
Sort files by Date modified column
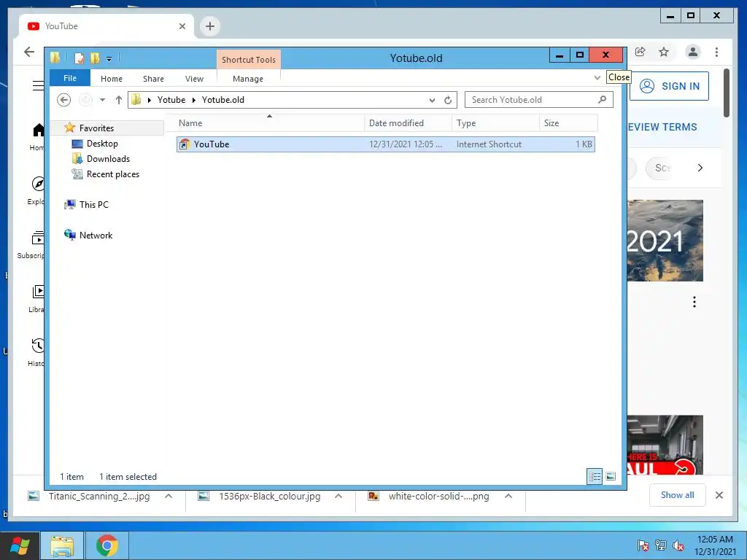(409, 122)
